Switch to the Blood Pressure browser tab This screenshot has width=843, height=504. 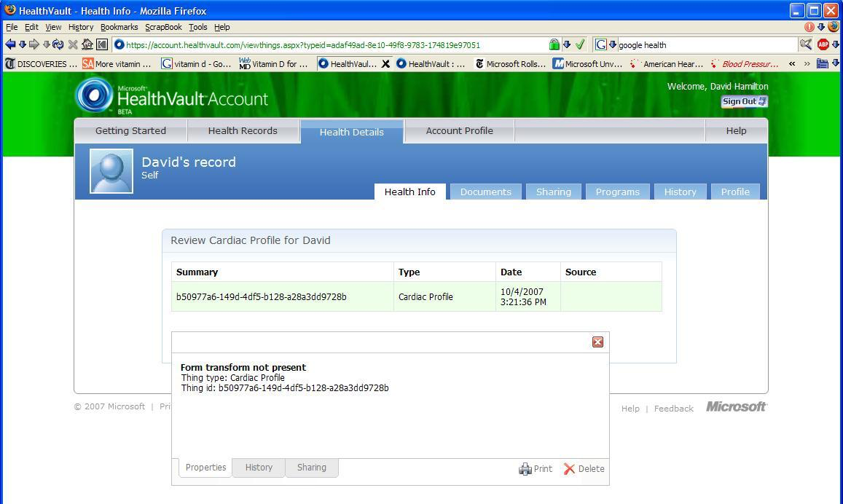tap(745, 64)
